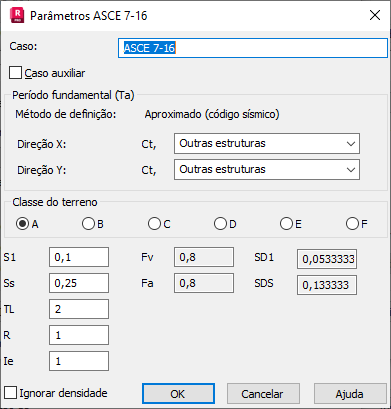Screen dimensions: 391x409
Task: Enable the Caso auxiliar checkbox
Action: (x=15, y=73)
